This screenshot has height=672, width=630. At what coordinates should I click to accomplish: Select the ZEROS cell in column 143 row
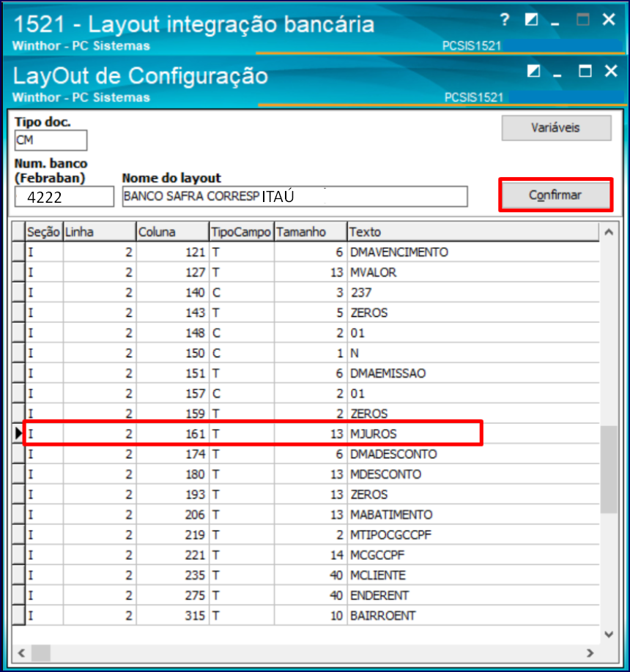[473, 313]
